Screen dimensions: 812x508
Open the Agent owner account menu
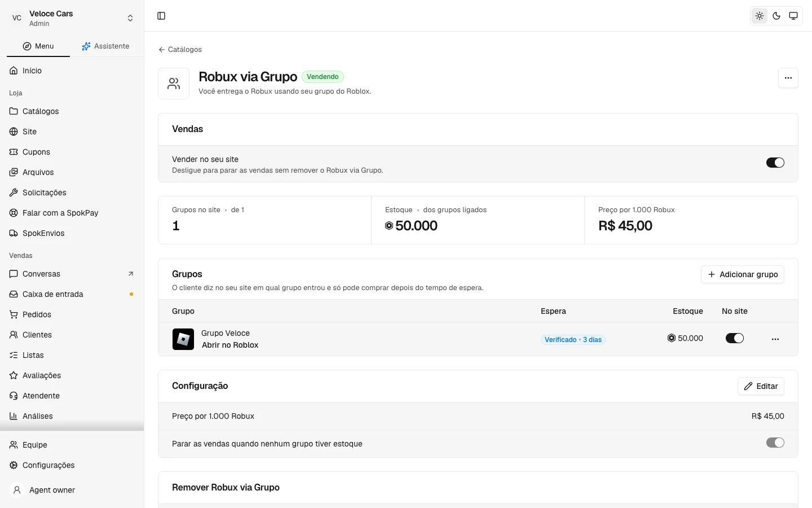click(x=72, y=490)
